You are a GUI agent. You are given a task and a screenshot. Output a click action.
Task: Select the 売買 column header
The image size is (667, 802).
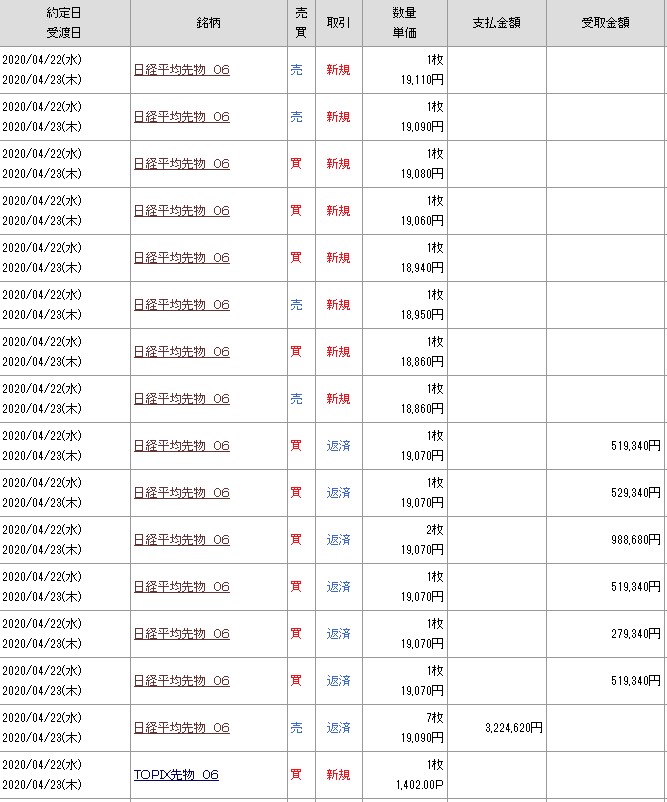click(299, 23)
